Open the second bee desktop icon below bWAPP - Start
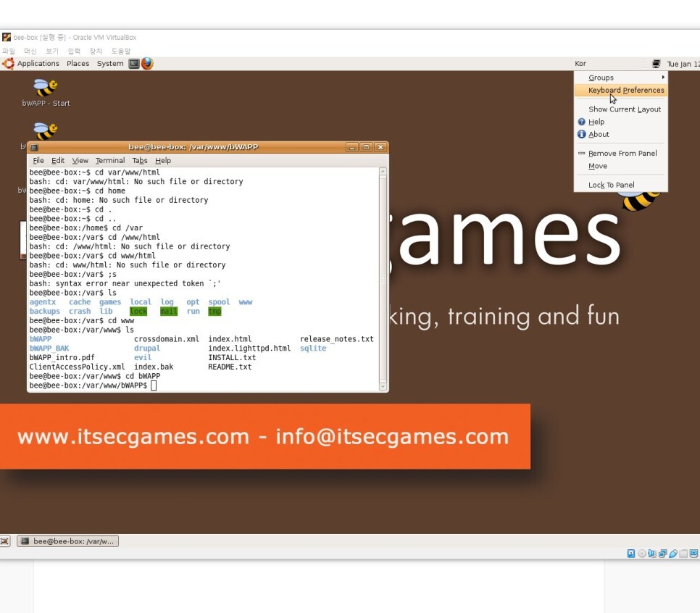Screen dimensions: 700x613 point(46,131)
